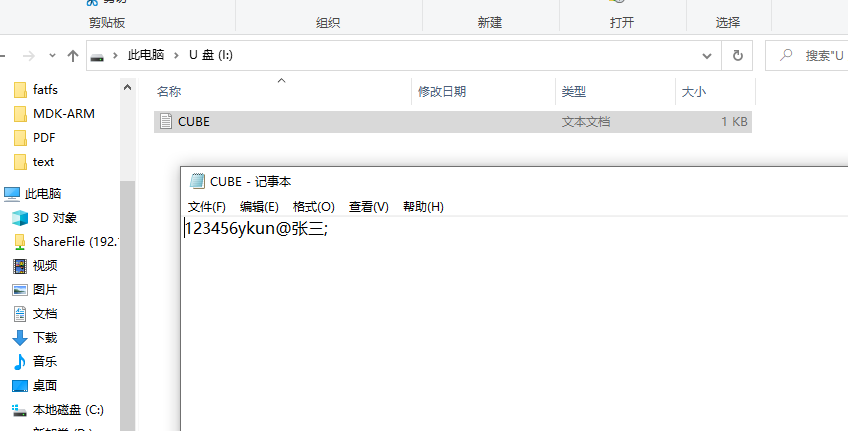Open the 文件(F) menu in Notepad
The image size is (848, 431).
[x=207, y=207]
